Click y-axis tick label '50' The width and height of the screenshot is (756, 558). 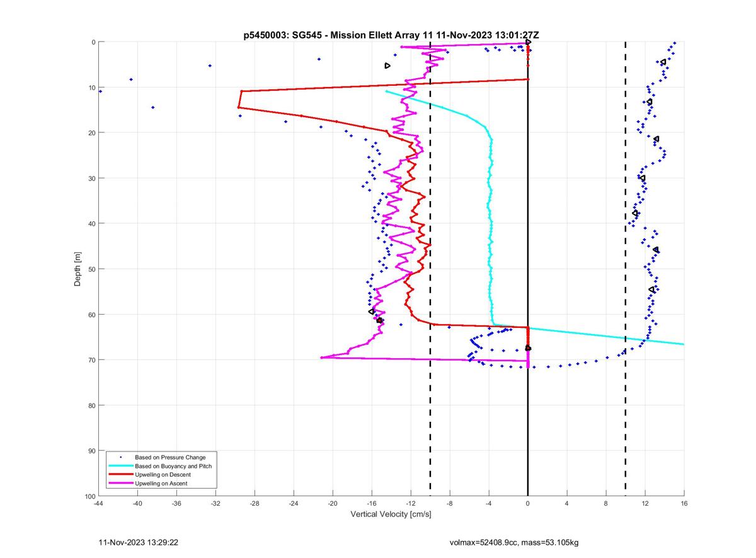click(91, 269)
